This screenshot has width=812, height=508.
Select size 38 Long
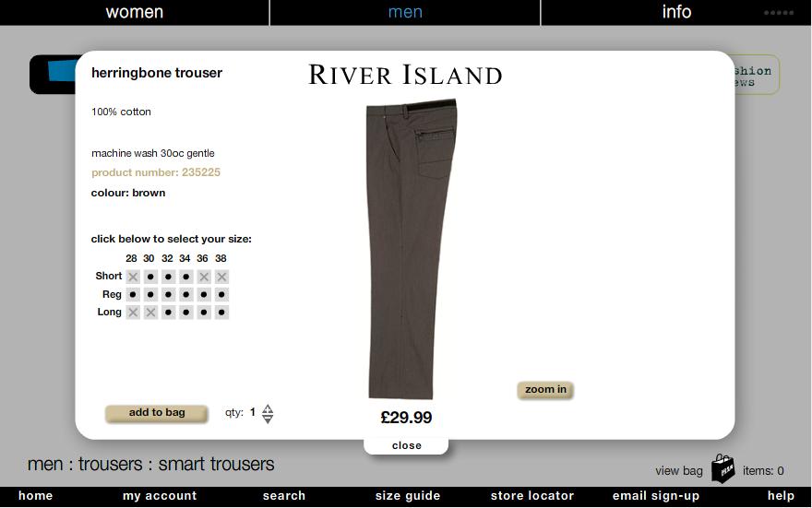click(221, 313)
